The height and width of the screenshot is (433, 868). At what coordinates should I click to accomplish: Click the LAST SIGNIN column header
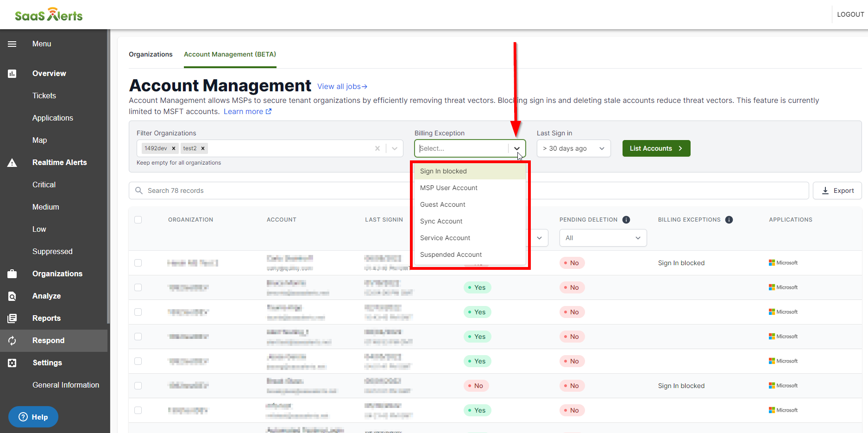tap(384, 220)
